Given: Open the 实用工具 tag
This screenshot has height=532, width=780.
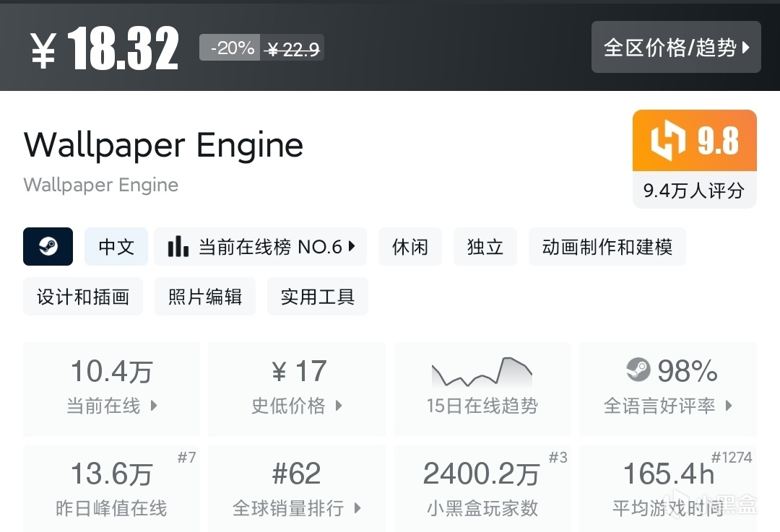Looking at the screenshot, I should [x=317, y=297].
